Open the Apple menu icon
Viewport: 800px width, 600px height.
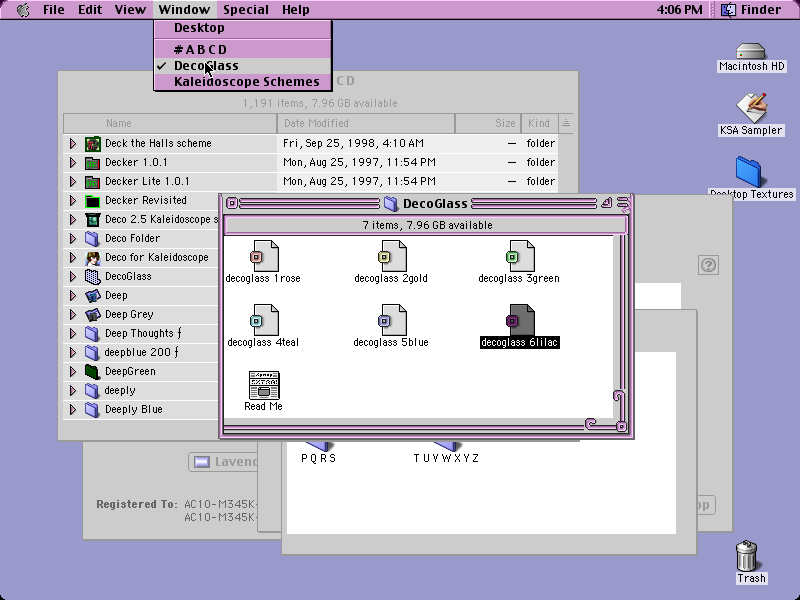pos(23,10)
